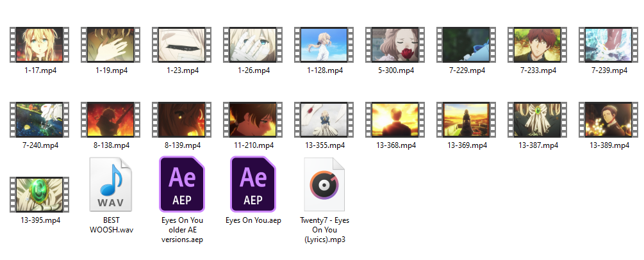Click the file name text 8-139.mp4
This screenshot has height=260, width=644.
183,145
